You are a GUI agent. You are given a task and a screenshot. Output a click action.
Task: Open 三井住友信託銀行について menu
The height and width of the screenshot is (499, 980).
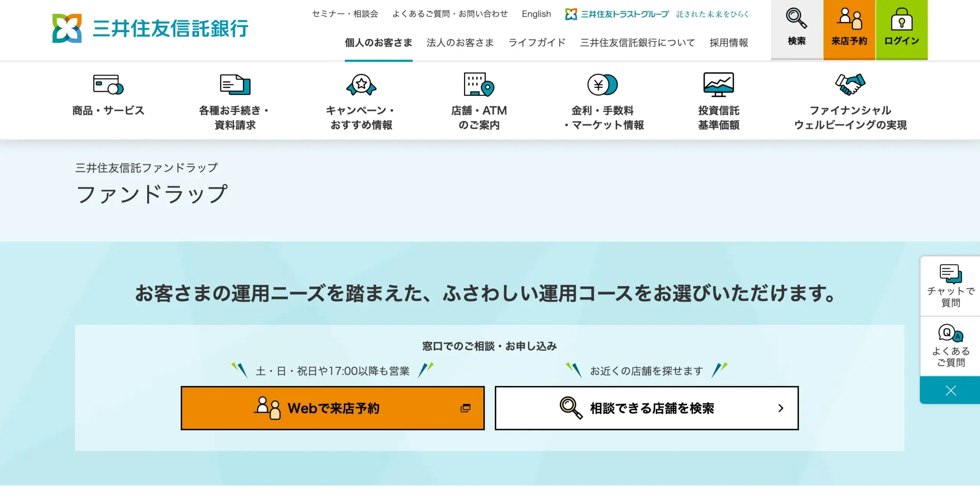[x=637, y=43]
